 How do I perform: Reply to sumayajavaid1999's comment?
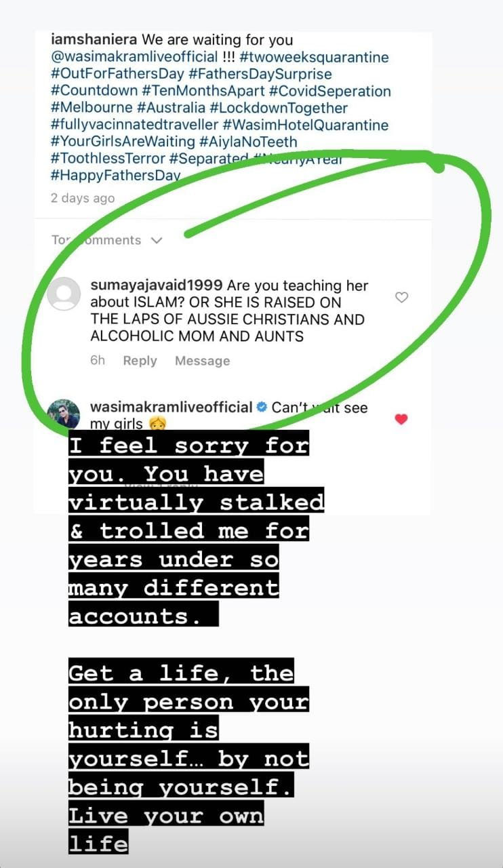[x=140, y=361]
